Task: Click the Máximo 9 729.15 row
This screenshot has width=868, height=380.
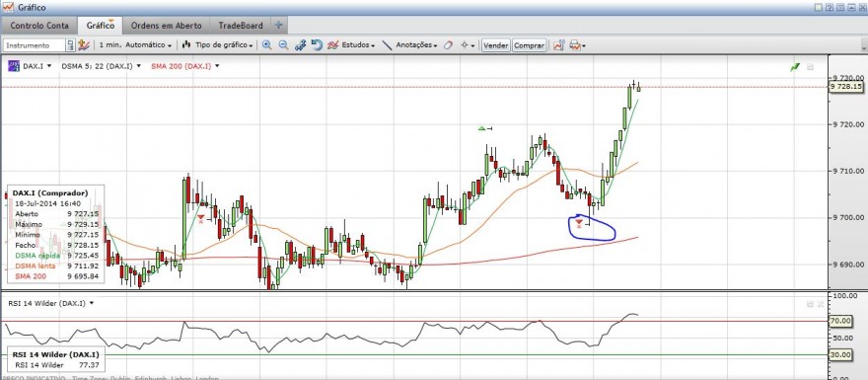Action: click(x=56, y=224)
